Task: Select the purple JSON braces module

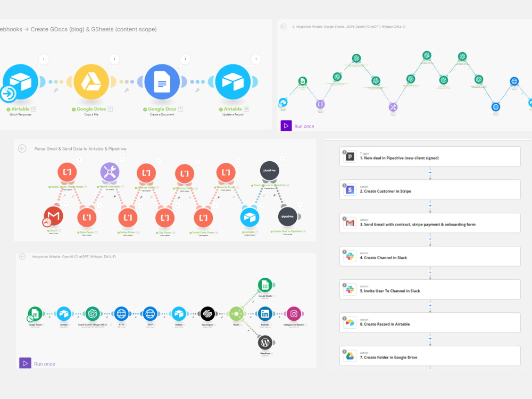Action: click(320, 104)
